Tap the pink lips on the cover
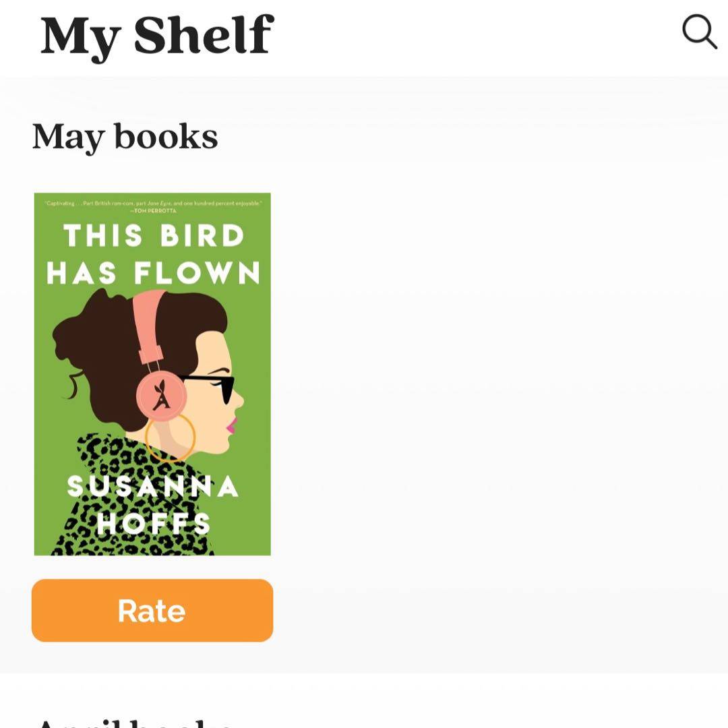The height and width of the screenshot is (728, 728). (x=231, y=425)
